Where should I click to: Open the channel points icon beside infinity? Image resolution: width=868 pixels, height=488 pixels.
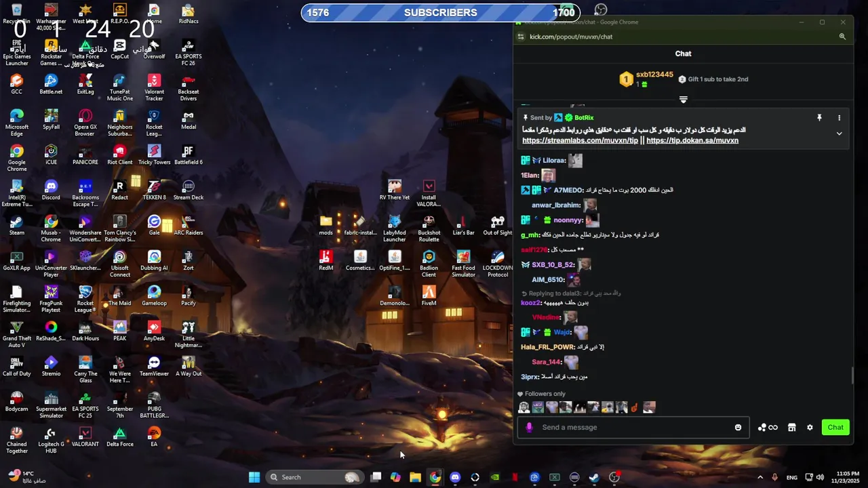click(x=762, y=427)
